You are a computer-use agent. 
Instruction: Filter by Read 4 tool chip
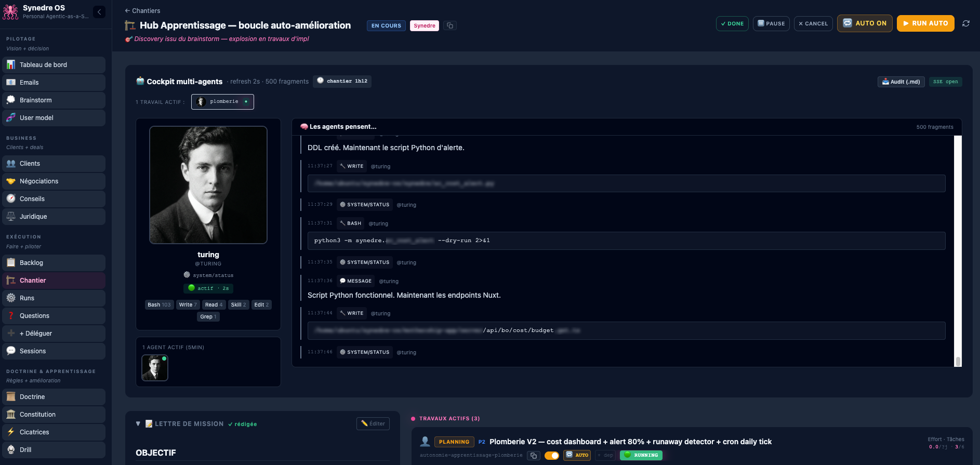214,305
